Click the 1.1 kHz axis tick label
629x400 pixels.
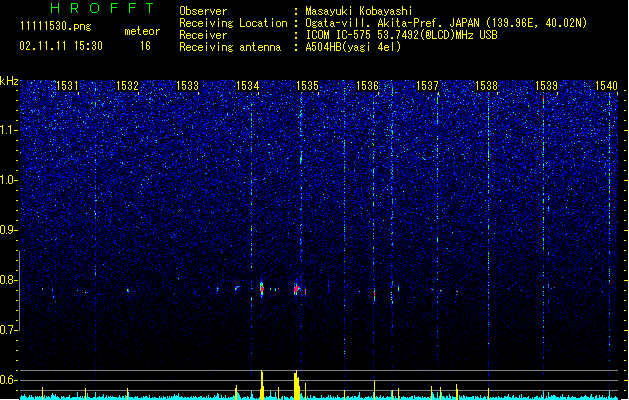click(x=8, y=130)
